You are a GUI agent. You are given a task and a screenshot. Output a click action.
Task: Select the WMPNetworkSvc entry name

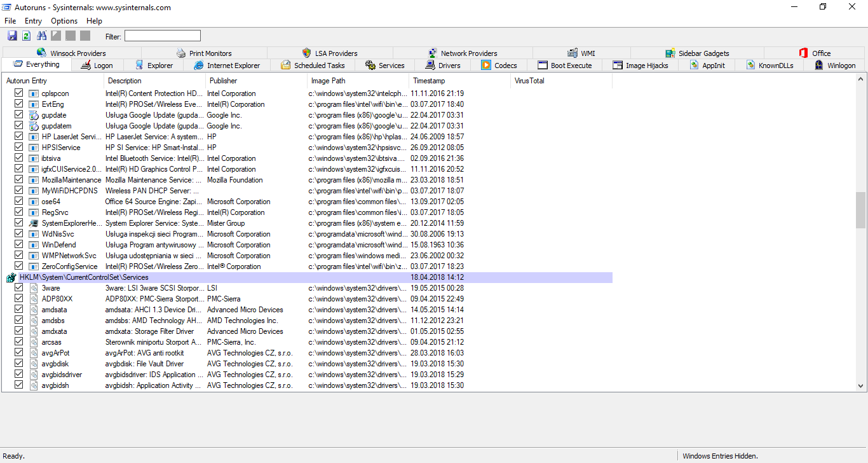(69, 256)
